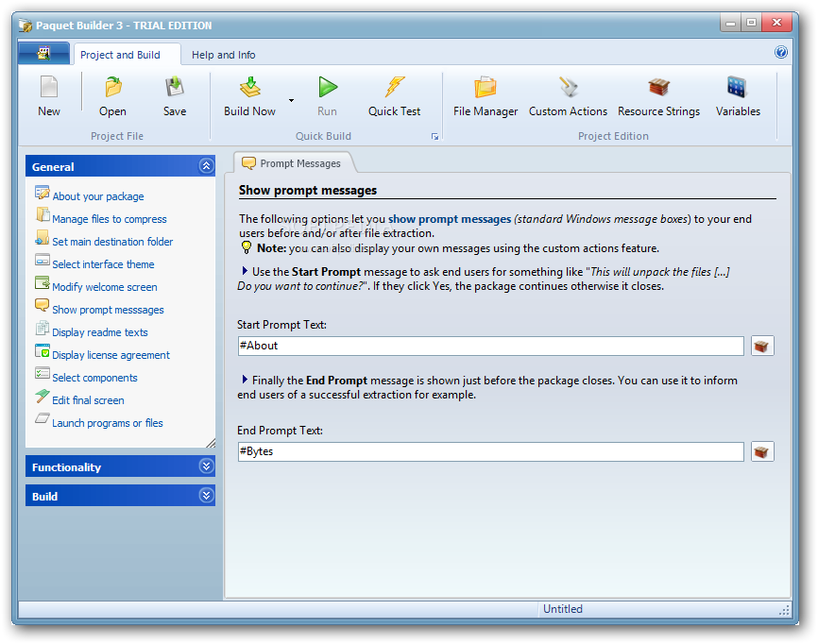Click the About your package icon

43,193
